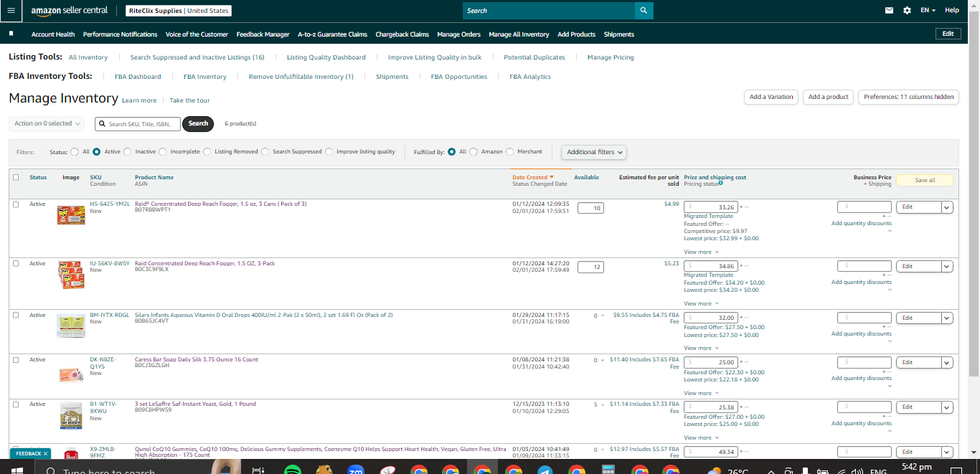Image resolution: width=980 pixels, height=474 pixels.
Task: Choose Fulfilled By Merchant radio button
Action: pyautogui.click(x=510, y=152)
